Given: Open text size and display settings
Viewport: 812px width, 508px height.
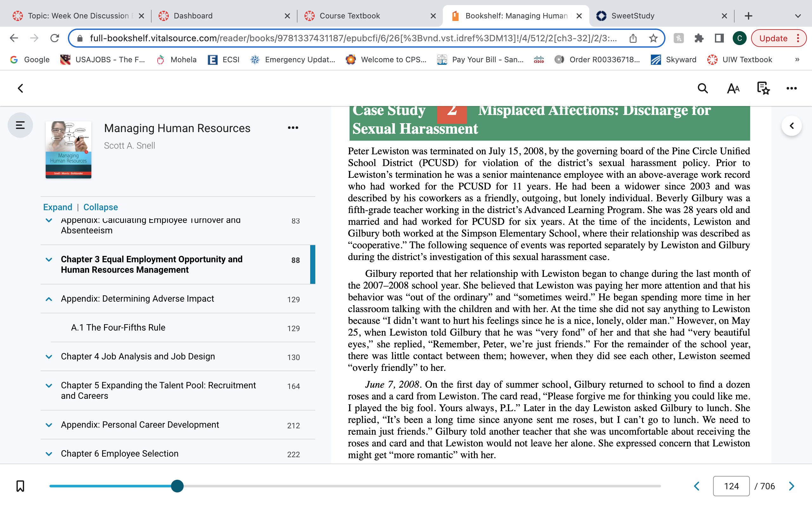Looking at the screenshot, I should pos(733,88).
